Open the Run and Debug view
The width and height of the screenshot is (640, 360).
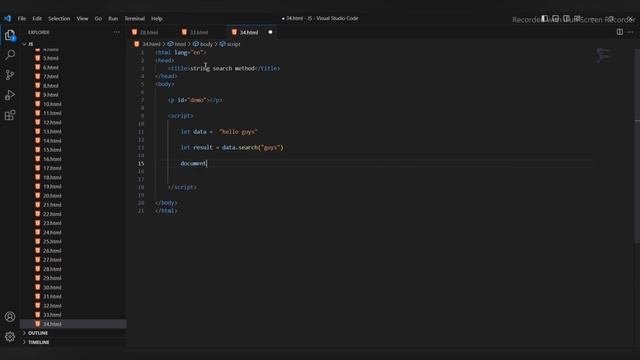[x=10, y=95]
